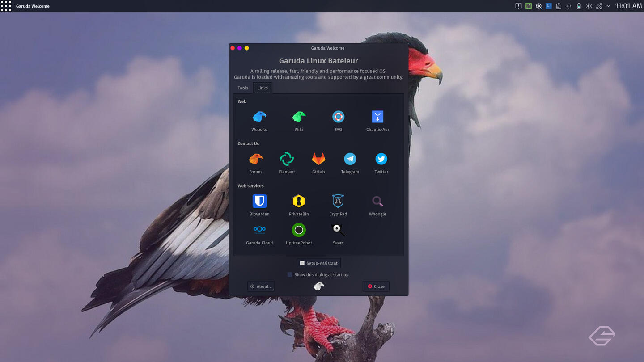Click the 11:01 AM clock
644x362 pixels.
(x=628, y=6)
